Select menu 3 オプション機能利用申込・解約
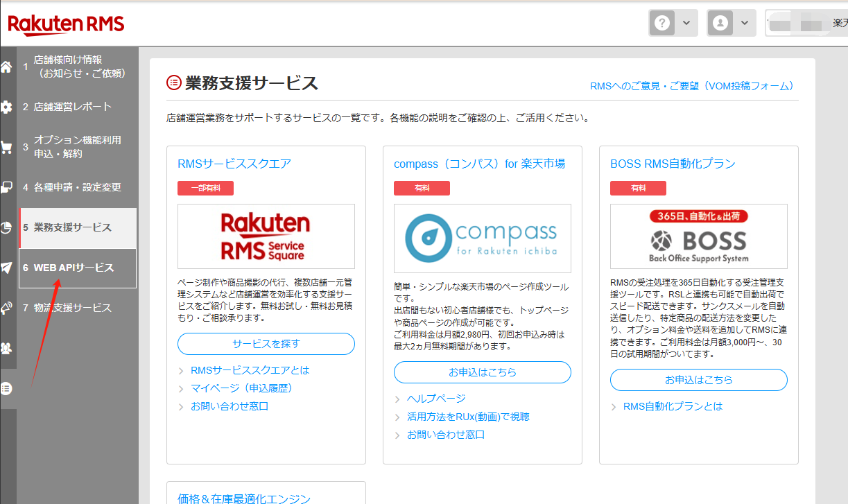 (77, 147)
